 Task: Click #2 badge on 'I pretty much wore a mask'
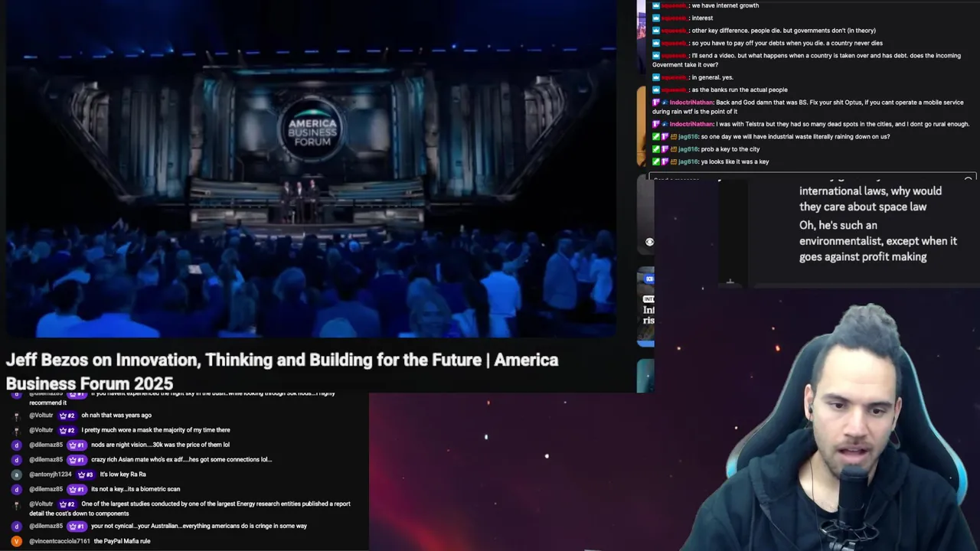67,430
